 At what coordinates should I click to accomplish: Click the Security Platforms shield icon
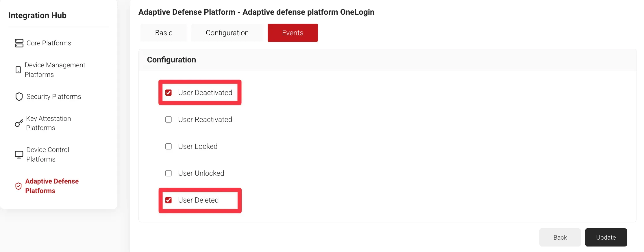point(19,97)
